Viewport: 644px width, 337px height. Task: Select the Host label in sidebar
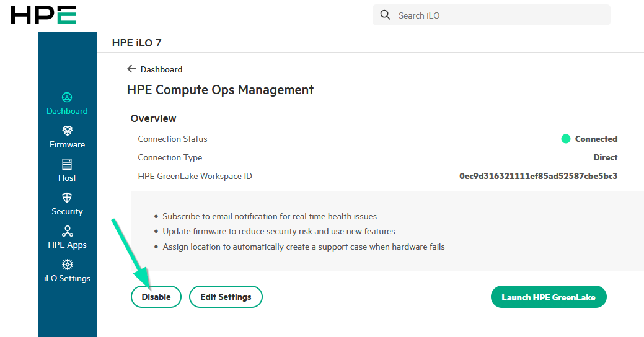[67, 178]
